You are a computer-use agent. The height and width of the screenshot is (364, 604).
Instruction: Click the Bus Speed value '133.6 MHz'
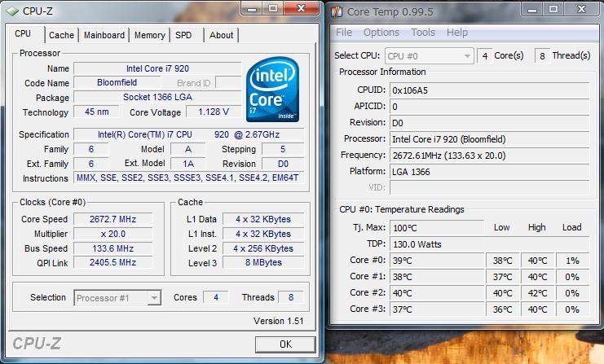pos(112,248)
